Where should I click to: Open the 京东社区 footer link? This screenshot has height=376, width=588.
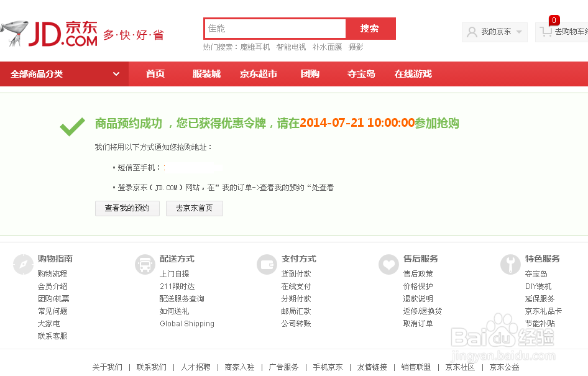tap(460, 367)
